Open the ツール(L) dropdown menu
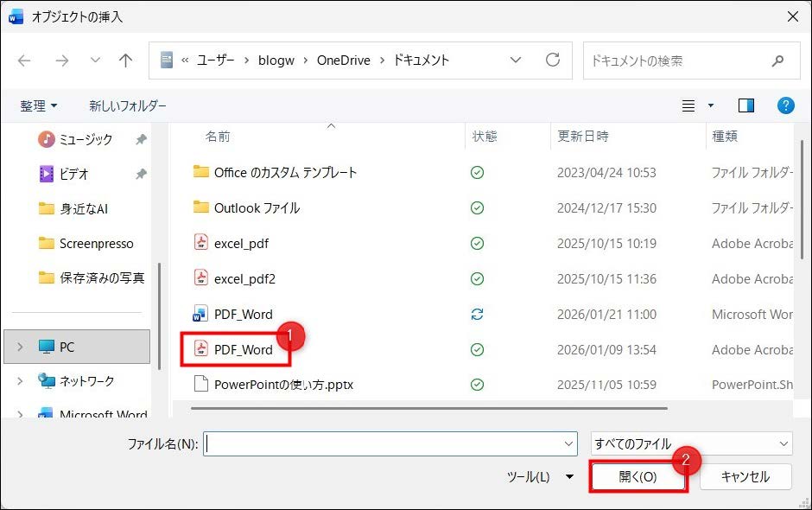Image resolution: width=812 pixels, height=510 pixels. pos(540,476)
